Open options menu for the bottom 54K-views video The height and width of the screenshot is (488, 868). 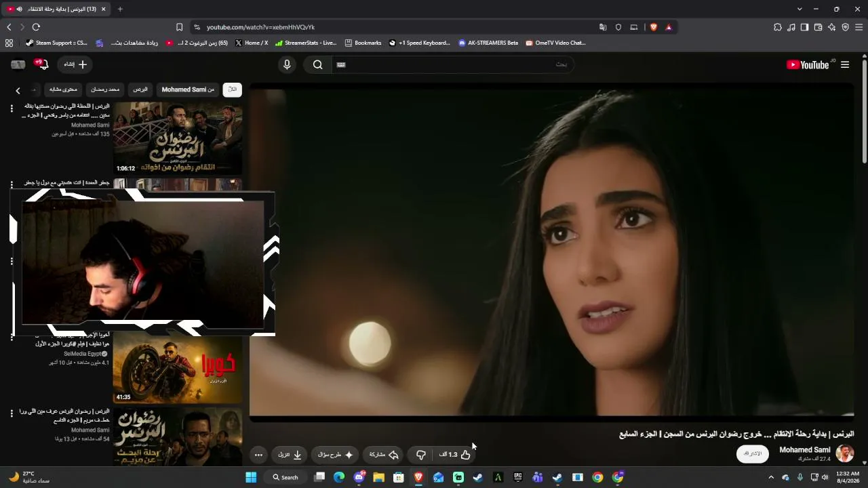[x=12, y=413]
